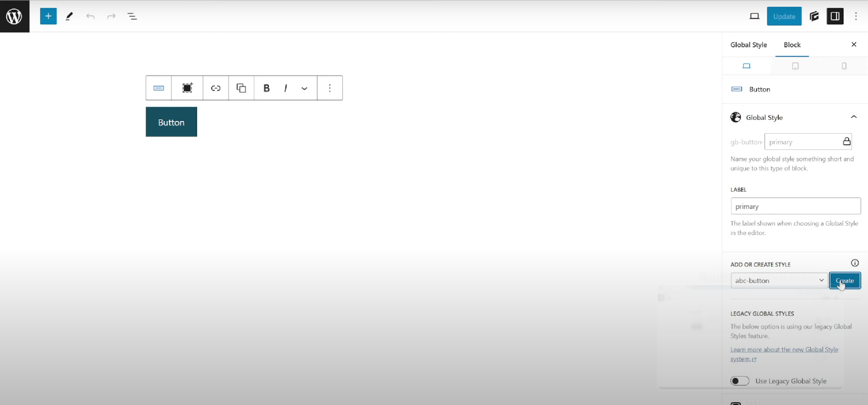Click into the LABEL input field
The width and height of the screenshot is (868, 405).
pos(796,206)
